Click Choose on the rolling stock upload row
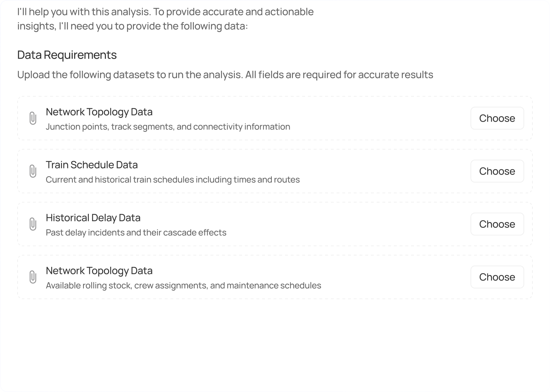The height and width of the screenshot is (392, 550). coord(497,277)
